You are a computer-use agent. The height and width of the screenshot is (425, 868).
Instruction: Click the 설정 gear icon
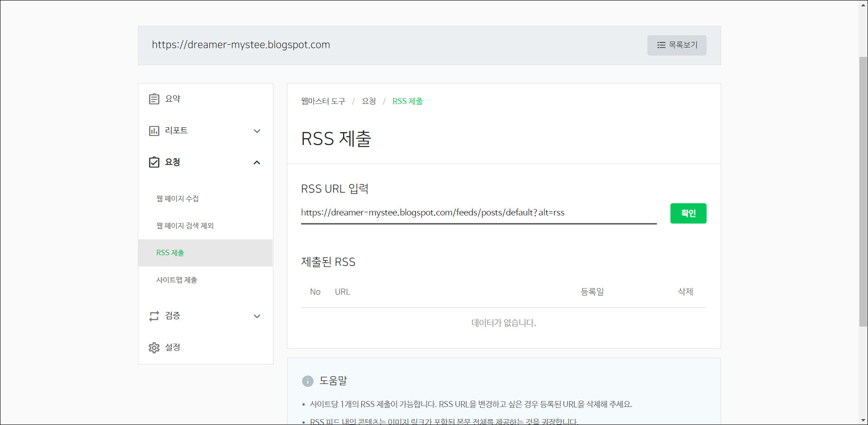pyautogui.click(x=154, y=347)
